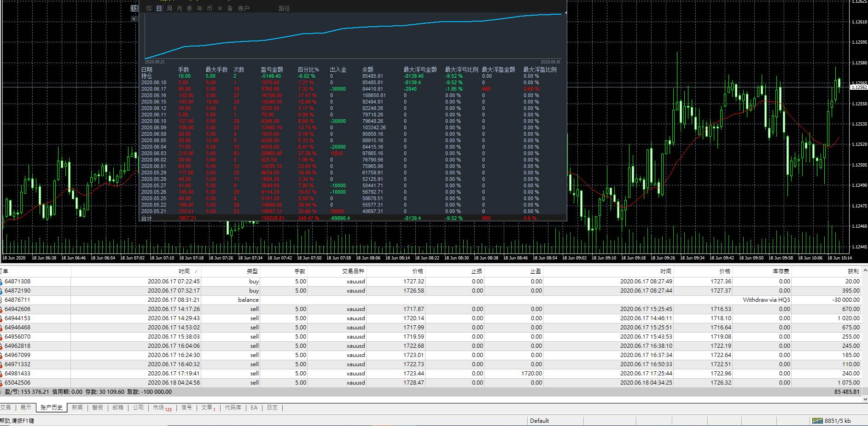Viewport: 868px width, 426px height.
Task: Select the 币 currency tab
Action: click(210, 8)
